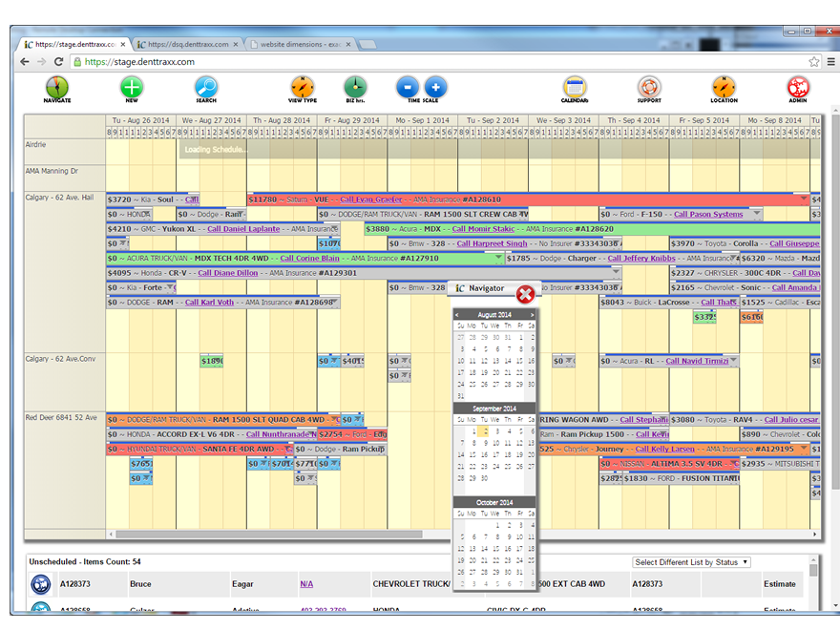Viewport: 840px width, 630px height.
Task: Open the Support lifebuoy icon
Action: [x=649, y=88]
